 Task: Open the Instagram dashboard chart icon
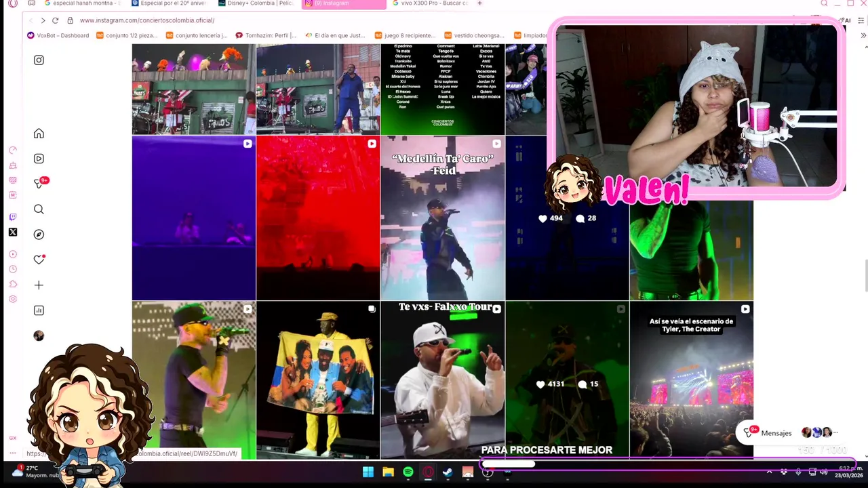39,310
